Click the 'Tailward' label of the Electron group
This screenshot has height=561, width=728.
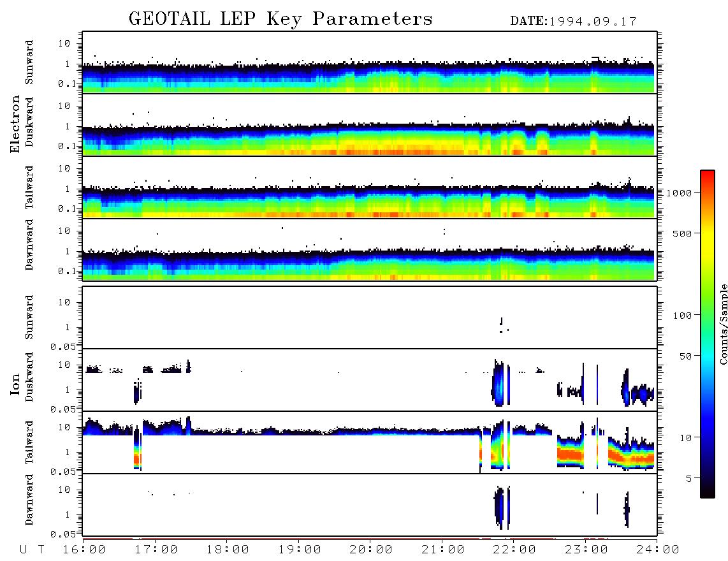29,187
